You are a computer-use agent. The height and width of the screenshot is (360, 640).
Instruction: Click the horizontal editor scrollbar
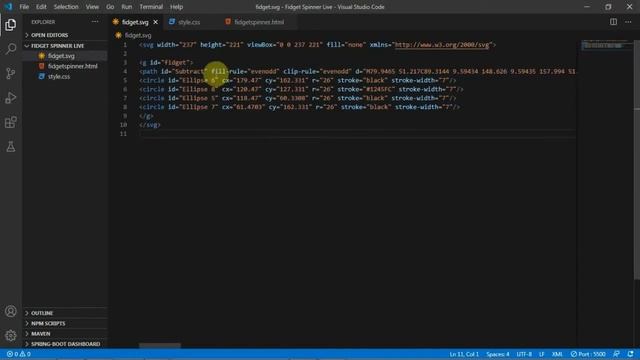coord(160,346)
